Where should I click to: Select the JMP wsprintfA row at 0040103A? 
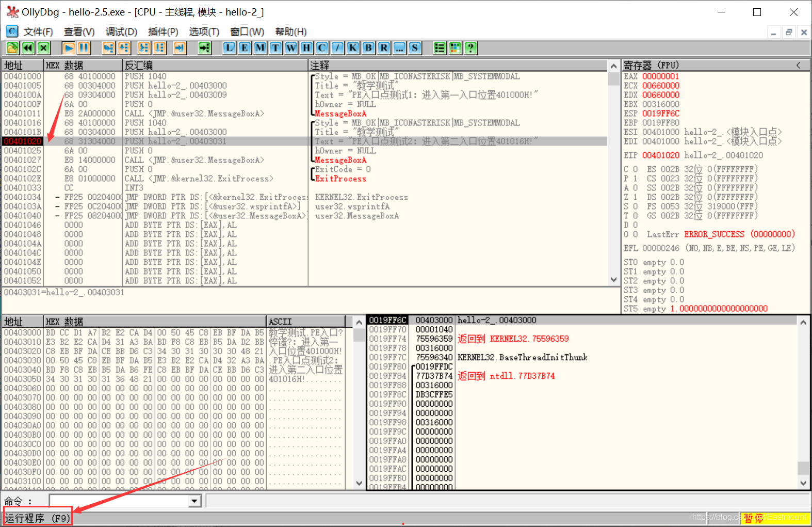coord(304,206)
